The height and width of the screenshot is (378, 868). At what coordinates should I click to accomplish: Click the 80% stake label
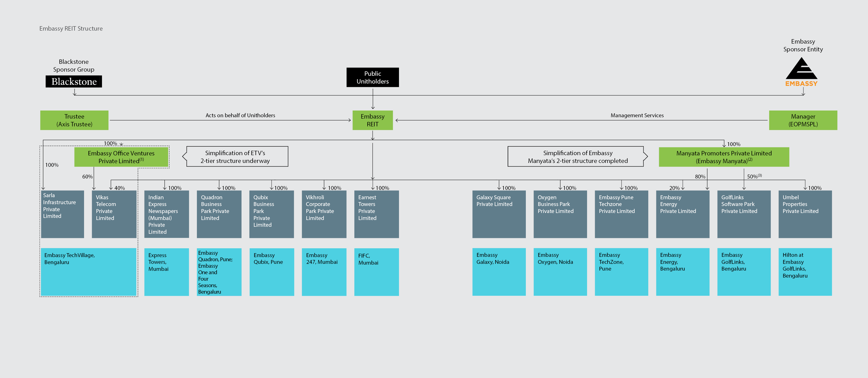point(700,176)
